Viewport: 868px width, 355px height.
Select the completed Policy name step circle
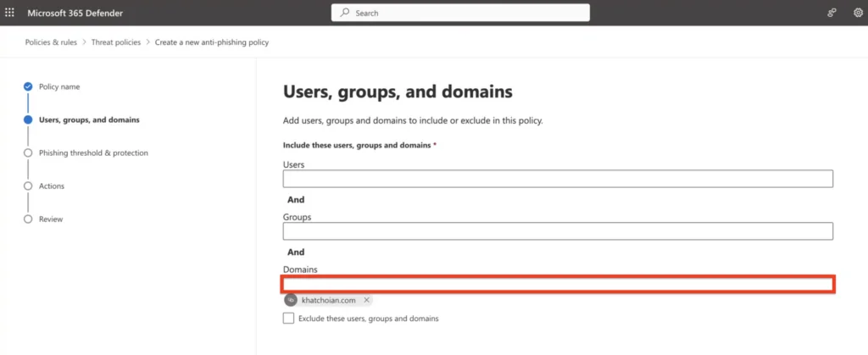pyautogui.click(x=28, y=86)
